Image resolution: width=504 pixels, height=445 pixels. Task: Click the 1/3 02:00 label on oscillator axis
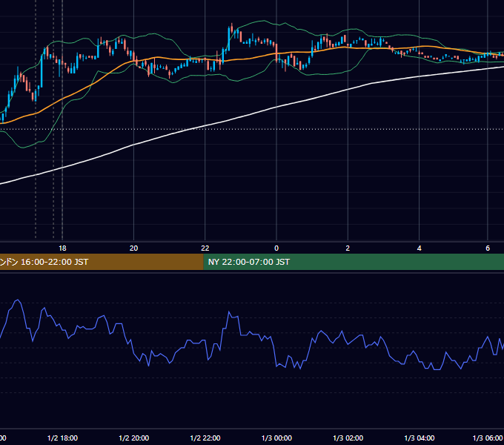tap(348, 438)
